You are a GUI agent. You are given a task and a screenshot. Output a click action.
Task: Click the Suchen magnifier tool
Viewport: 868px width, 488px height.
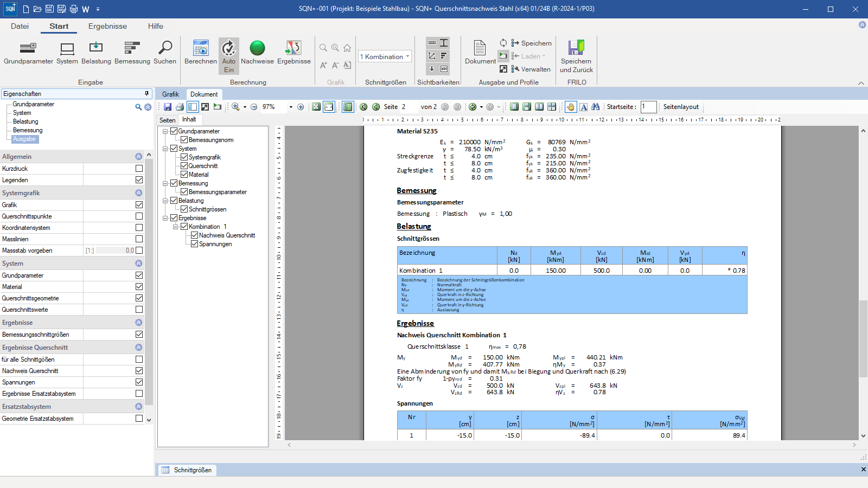tap(165, 53)
